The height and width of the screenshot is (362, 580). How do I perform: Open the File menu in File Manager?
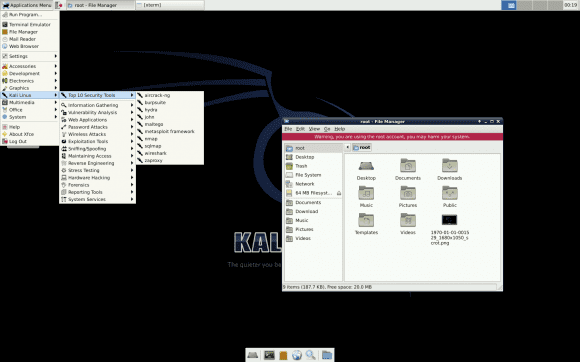click(288, 129)
